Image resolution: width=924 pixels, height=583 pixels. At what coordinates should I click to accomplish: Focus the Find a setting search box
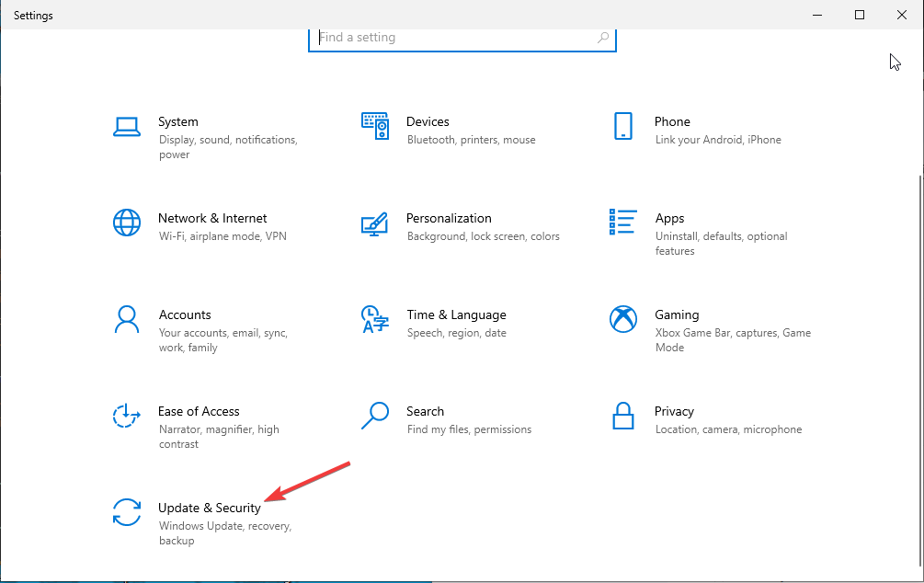[451, 38]
